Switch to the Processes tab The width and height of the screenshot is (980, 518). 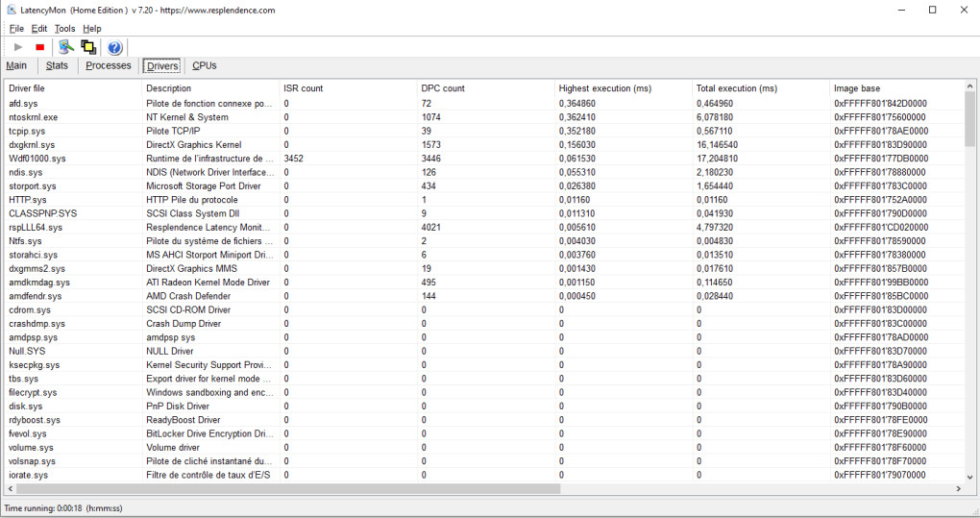pos(109,65)
